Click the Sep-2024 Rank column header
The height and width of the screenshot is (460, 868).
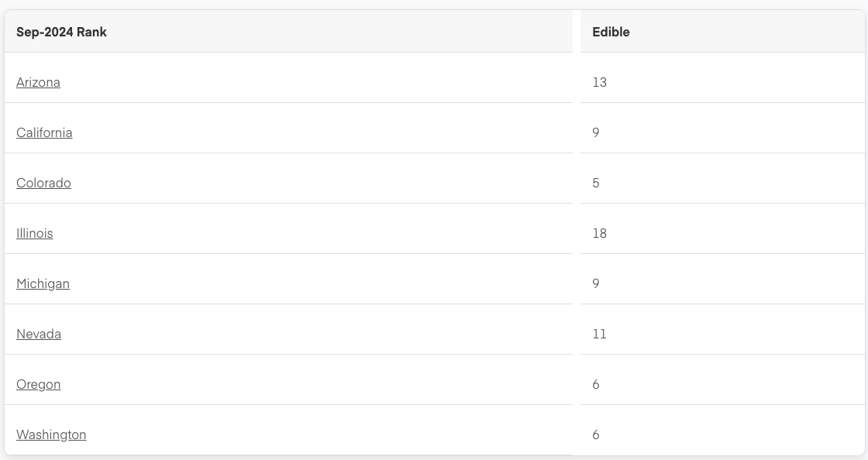[61, 32]
